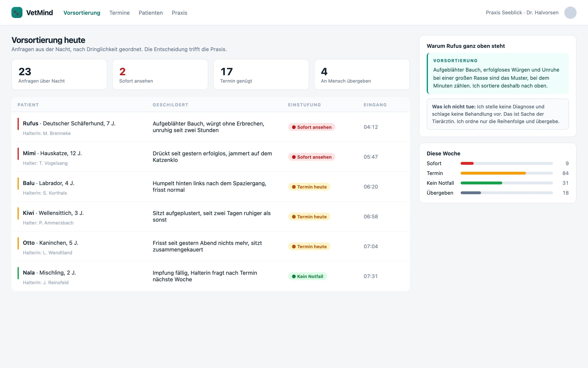
Task: Click the Vorsortierung heute page title
Action: [48, 40]
